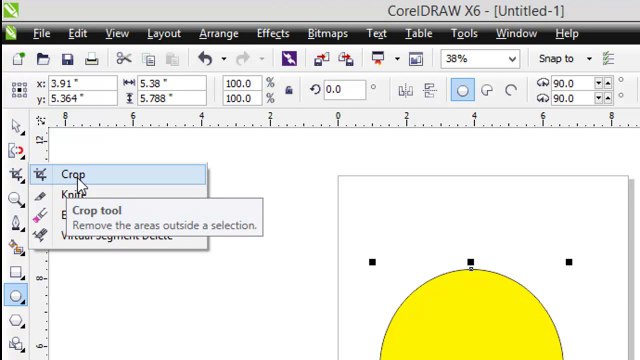Select the Shape tool in the toolbox

[x=16, y=151]
